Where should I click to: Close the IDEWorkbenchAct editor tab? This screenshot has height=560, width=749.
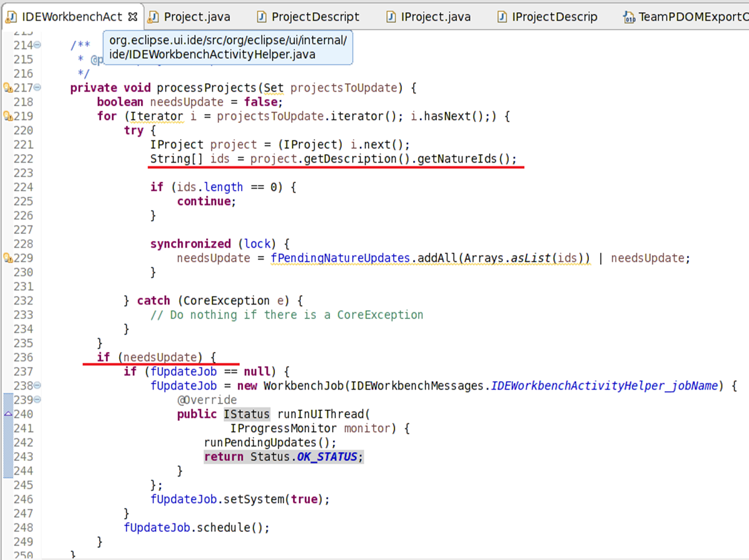pos(133,17)
